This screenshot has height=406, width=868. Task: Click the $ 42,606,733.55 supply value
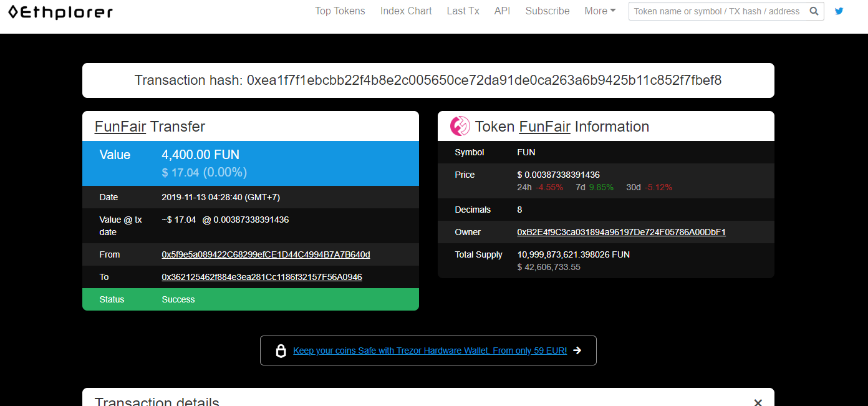pyautogui.click(x=549, y=267)
